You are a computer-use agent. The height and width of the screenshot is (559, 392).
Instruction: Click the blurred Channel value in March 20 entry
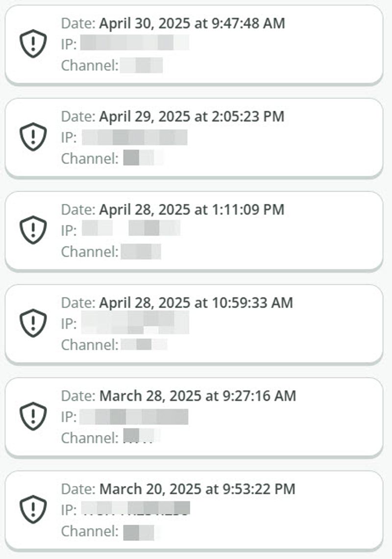(x=139, y=532)
